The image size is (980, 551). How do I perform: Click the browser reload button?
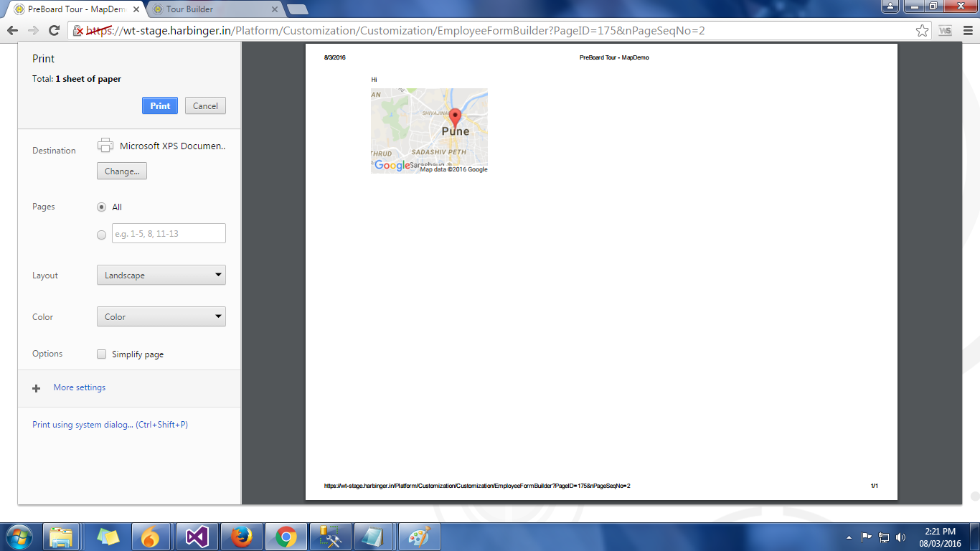[54, 31]
